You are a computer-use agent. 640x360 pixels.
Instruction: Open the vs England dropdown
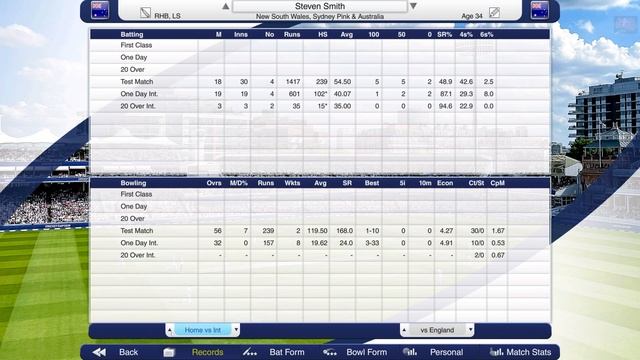[437, 330]
